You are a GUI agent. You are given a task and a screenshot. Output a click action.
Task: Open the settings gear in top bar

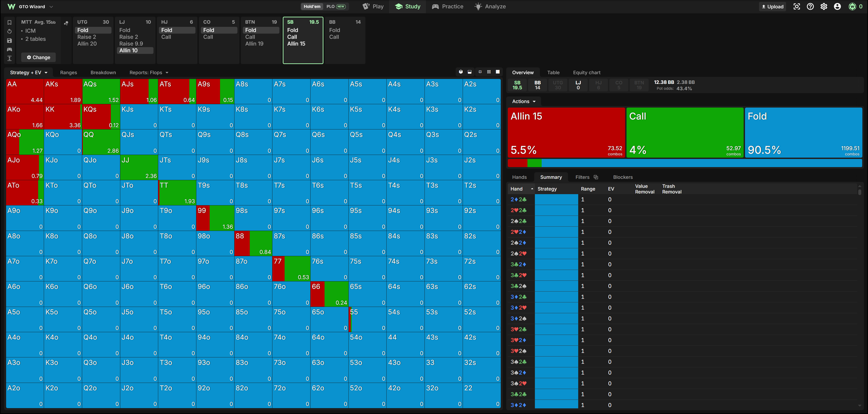(824, 6)
